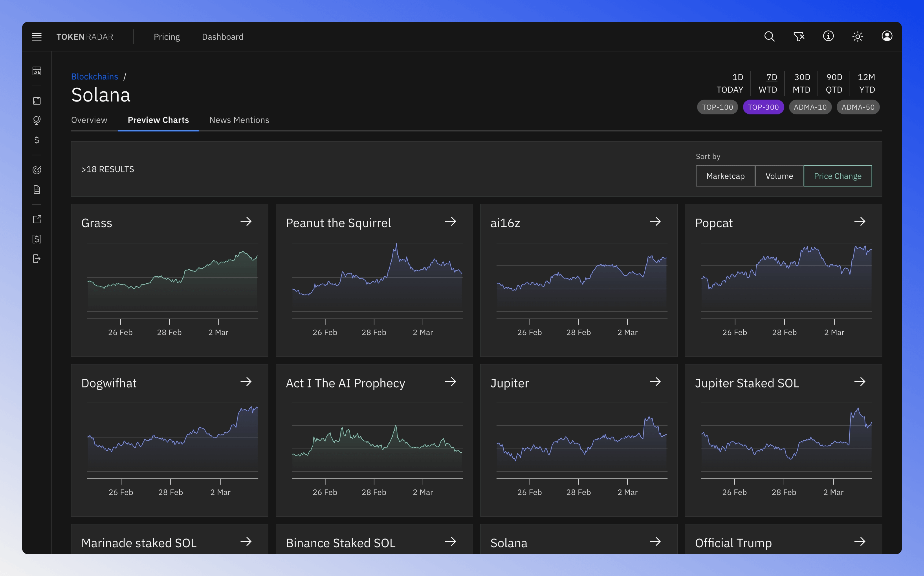Image resolution: width=924 pixels, height=576 pixels.
Task: Open Peanut the Squirrel card arrow
Action: [x=451, y=222]
